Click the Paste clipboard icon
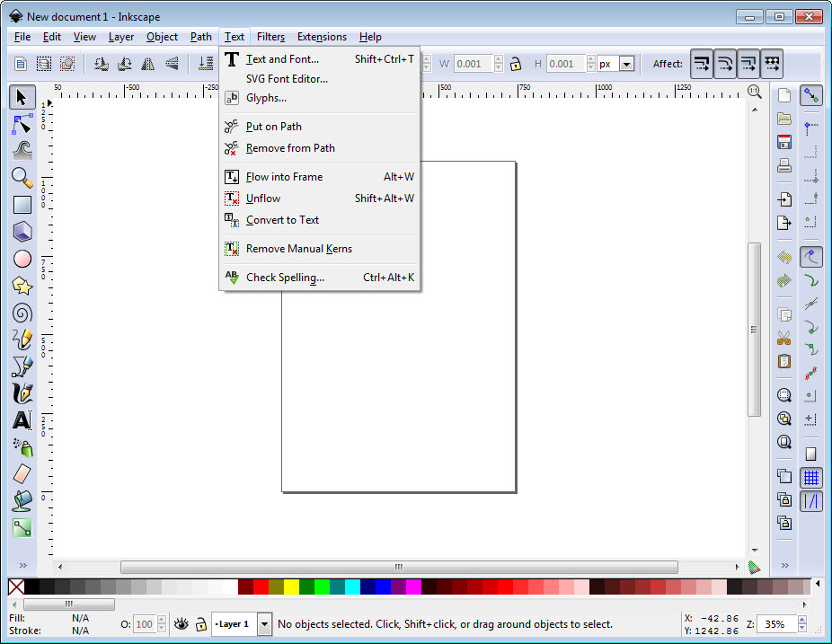This screenshot has height=644, width=832. [x=784, y=361]
